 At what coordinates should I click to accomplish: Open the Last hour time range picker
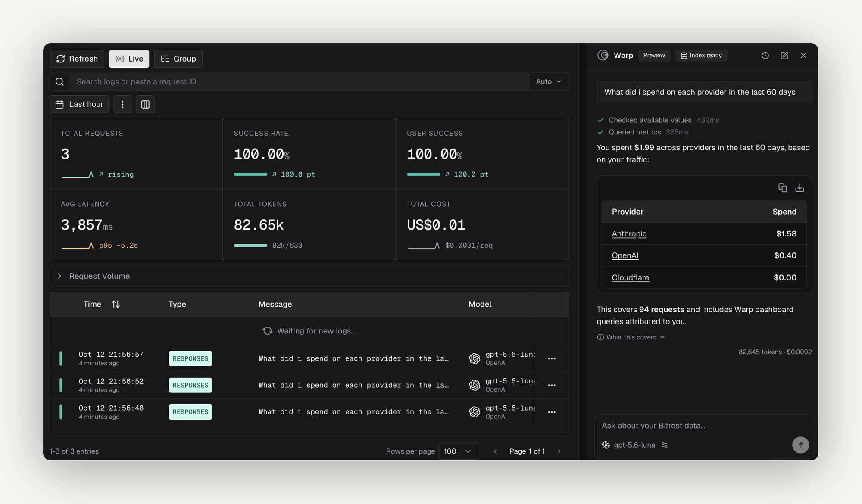(79, 104)
